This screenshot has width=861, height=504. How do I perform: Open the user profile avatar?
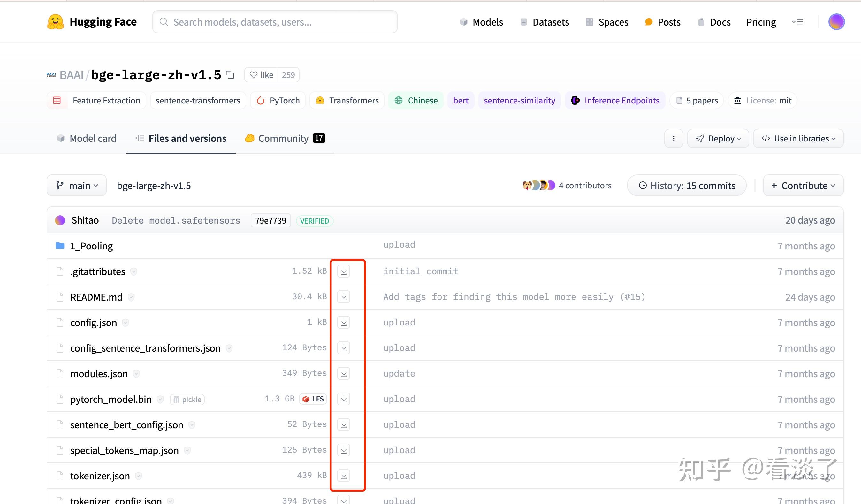tap(836, 22)
